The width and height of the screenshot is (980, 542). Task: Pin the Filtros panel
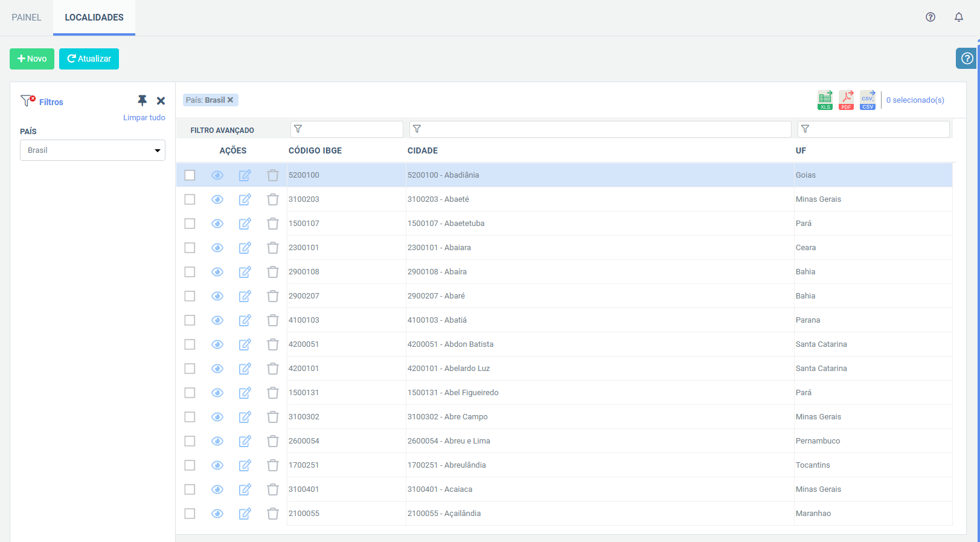[x=143, y=100]
